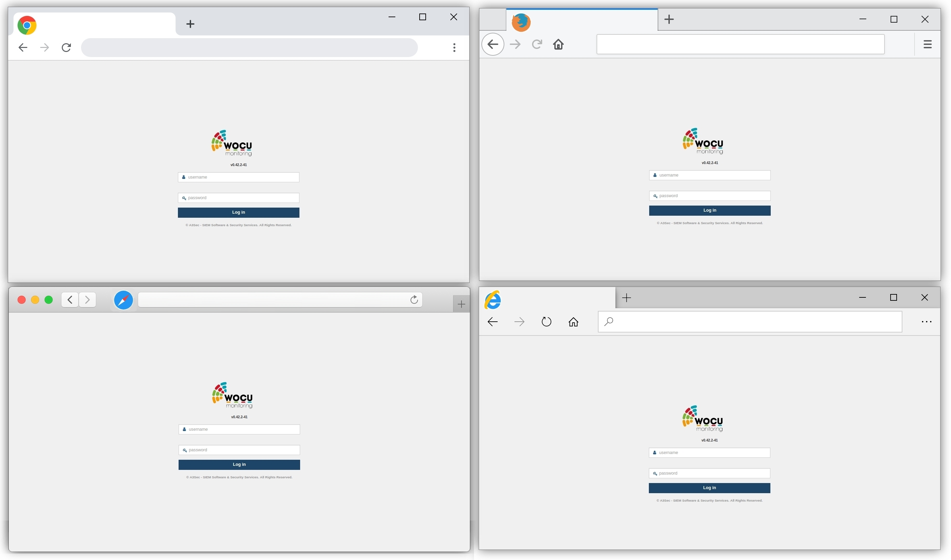The width and height of the screenshot is (951, 560).
Task: Click the A3Sec copyright text in the Safari window
Action: (x=239, y=478)
